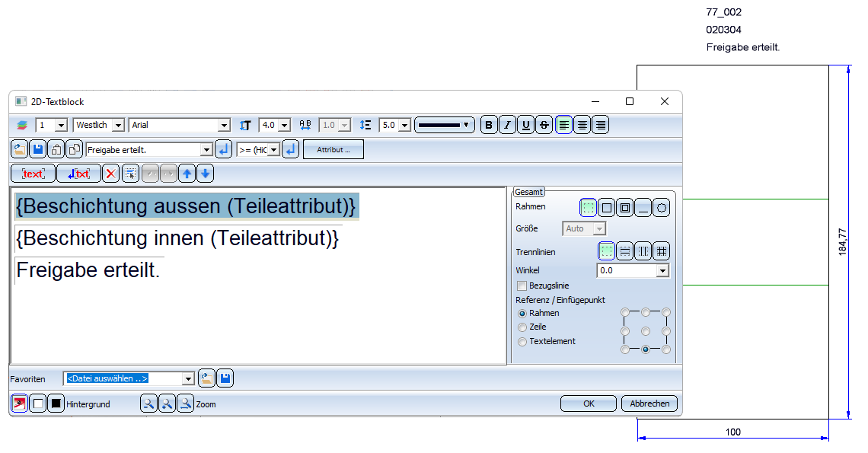Screen dimensions: 868x453
Task: Save favorites with the floppy disk icon
Action: (225, 378)
